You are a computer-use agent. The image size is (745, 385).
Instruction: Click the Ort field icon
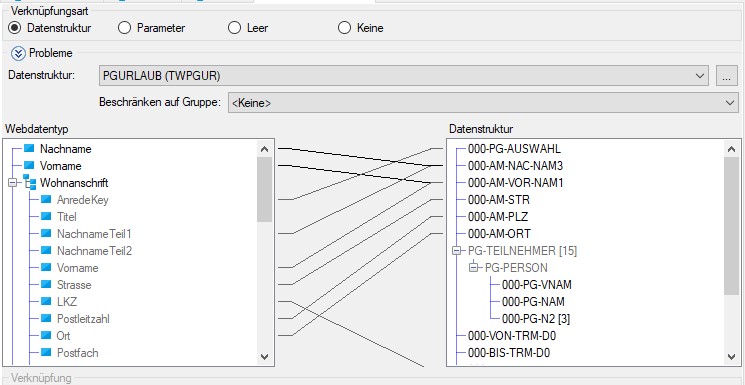(x=46, y=335)
